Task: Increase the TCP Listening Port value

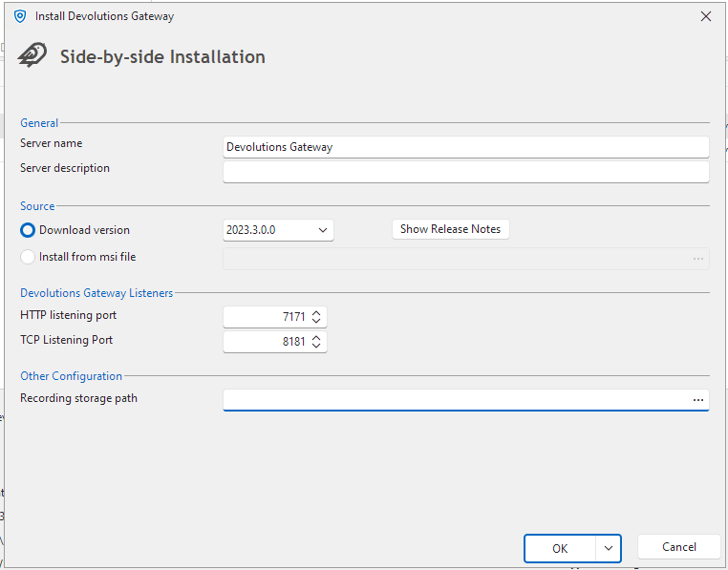Action: (316, 338)
